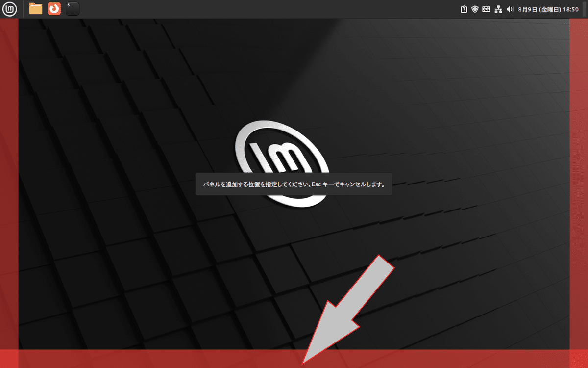Image resolution: width=588 pixels, height=368 pixels.
Task: Open the Linux Mint menu
Action: click(9, 9)
